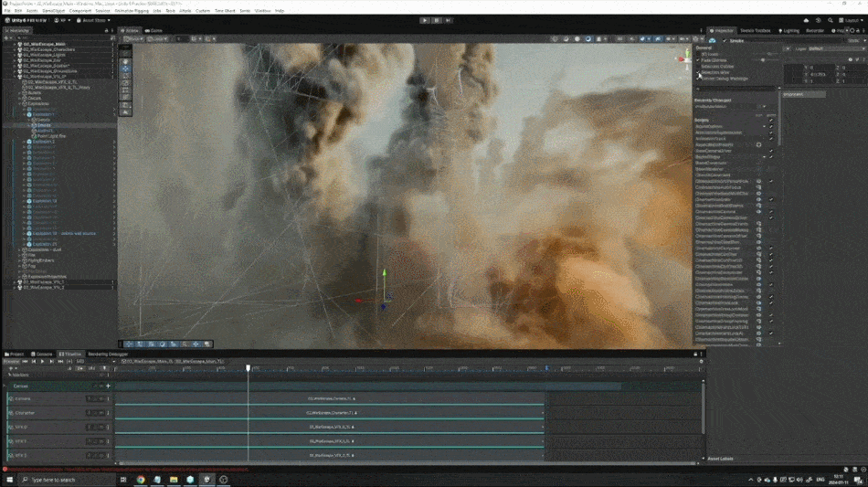Select the Scale tool in Scene tools
The width and height of the screenshot is (868, 487).
click(x=126, y=83)
